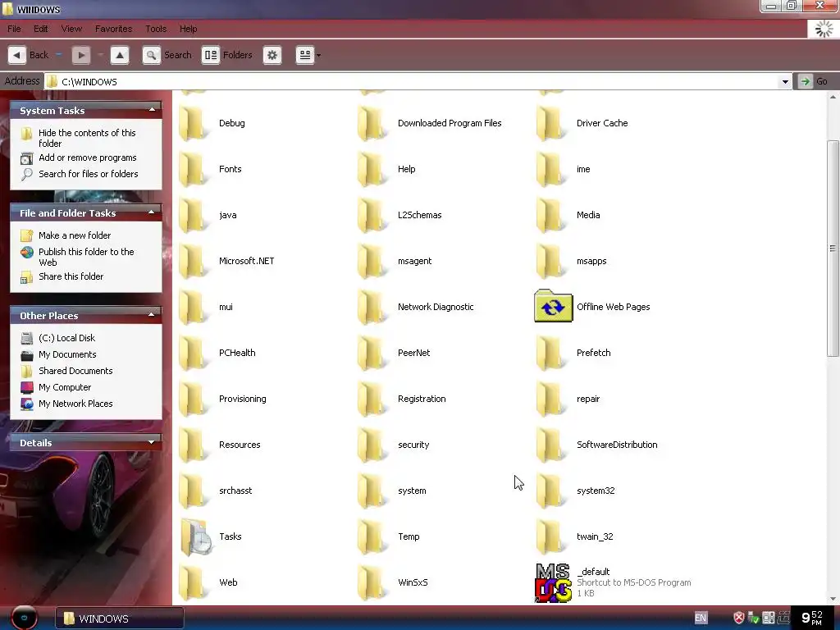This screenshot has height=630, width=840.
Task: Toggle the Folders tree pane
Action: pyautogui.click(x=226, y=55)
